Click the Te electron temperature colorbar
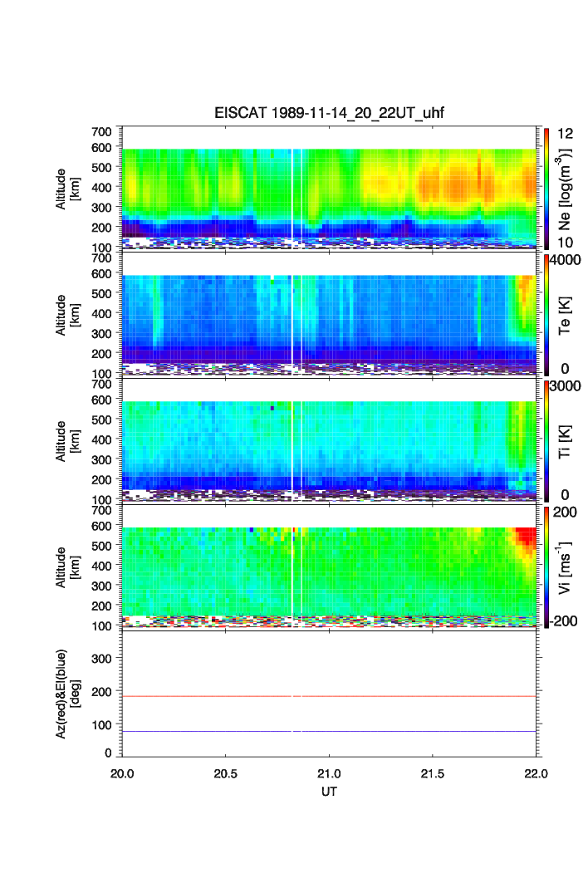This screenshot has width=588, height=883. pyautogui.click(x=546, y=314)
